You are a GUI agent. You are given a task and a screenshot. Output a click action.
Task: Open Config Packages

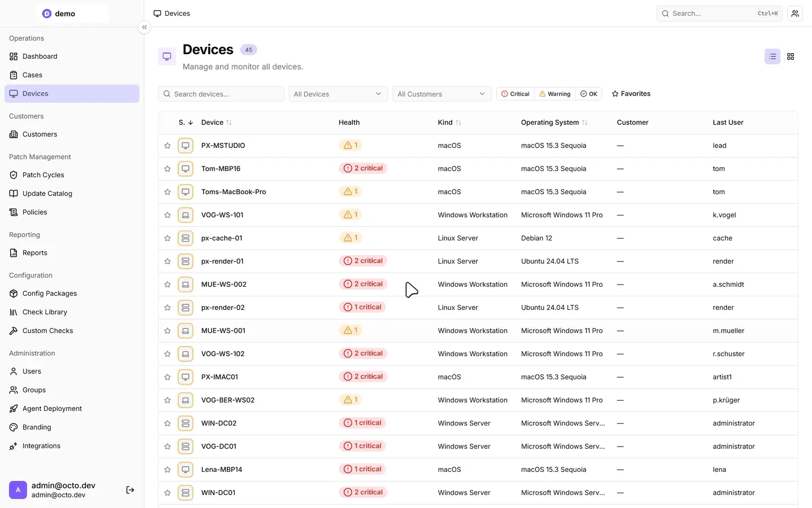[72, 294]
